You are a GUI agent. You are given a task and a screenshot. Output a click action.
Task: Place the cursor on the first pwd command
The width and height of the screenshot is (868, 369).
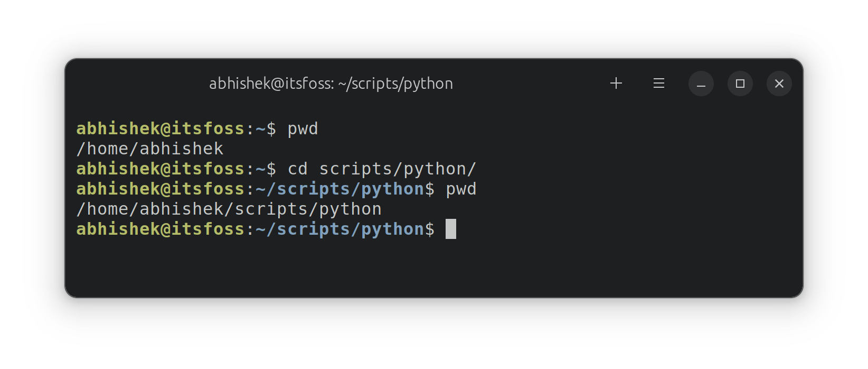pos(303,128)
